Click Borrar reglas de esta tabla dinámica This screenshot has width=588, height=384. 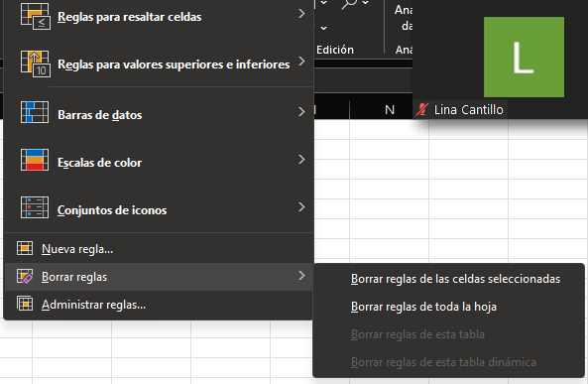pyautogui.click(x=448, y=362)
